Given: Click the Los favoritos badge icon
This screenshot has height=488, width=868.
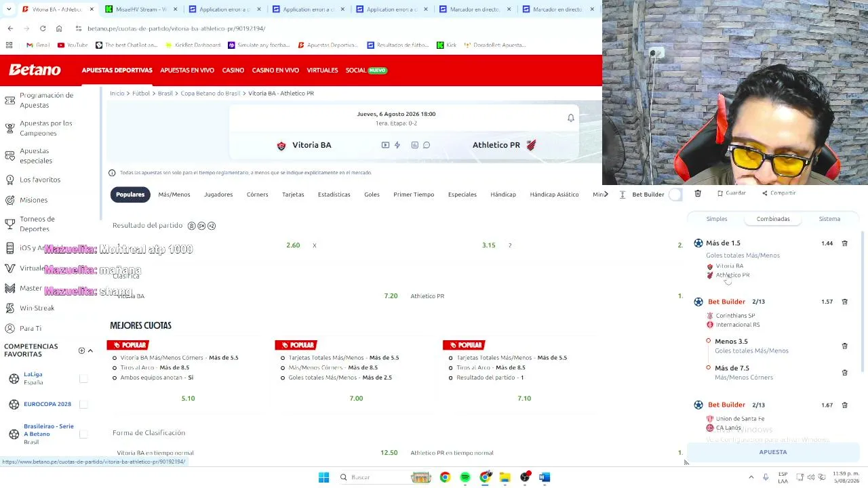Looking at the screenshot, I should (9, 180).
